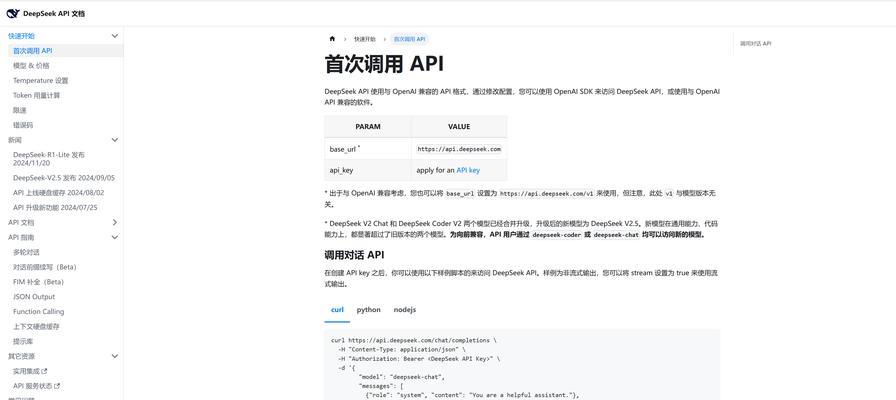Screen dimensions: 896x400
Task: Switch to the nodejs code tab
Action: tap(405, 310)
